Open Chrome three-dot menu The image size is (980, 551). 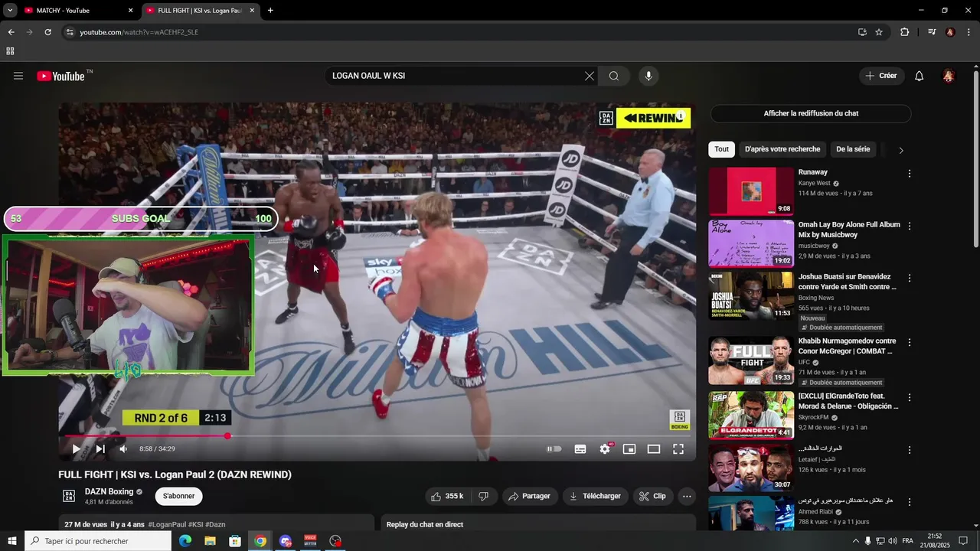click(x=969, y=32)
